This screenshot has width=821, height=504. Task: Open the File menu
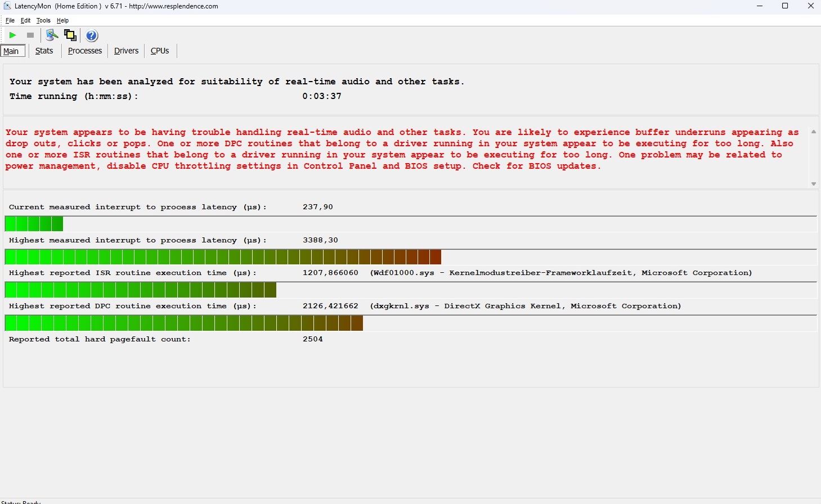point(10,20)
